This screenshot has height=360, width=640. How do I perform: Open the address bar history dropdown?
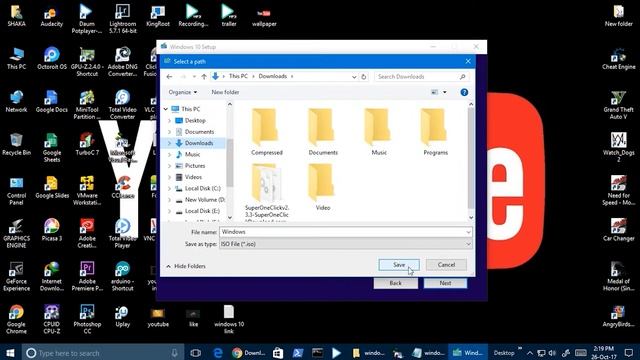pyautogui.click(x=354, y=76)
